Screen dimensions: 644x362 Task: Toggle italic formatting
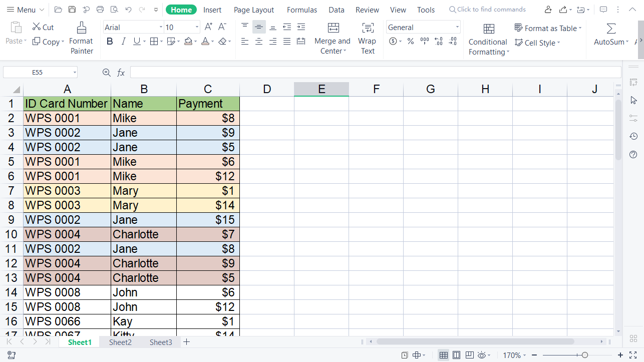click(123, 42)
